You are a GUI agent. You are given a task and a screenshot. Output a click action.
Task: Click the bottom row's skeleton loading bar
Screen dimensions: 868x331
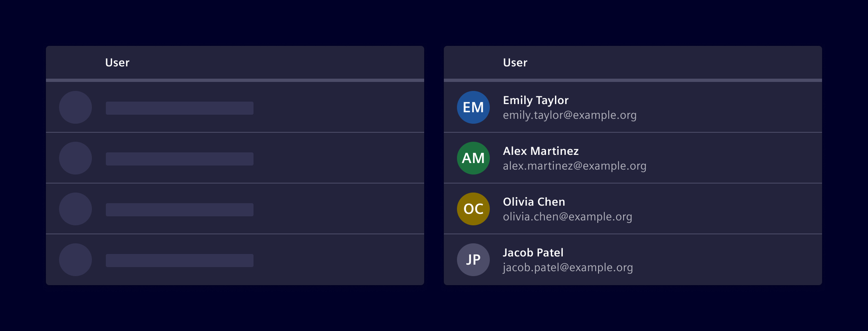pos(180,261)
